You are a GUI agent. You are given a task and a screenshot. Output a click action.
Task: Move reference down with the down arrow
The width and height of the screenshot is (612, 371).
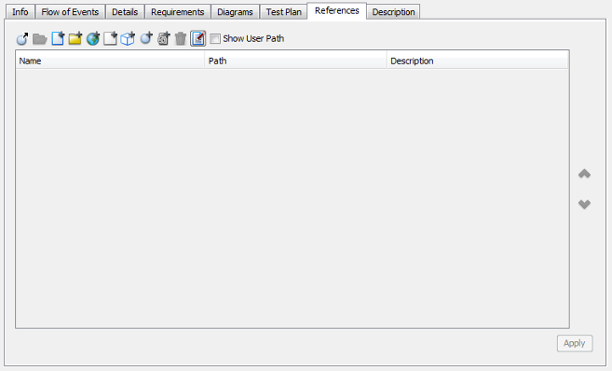[584, 204]
